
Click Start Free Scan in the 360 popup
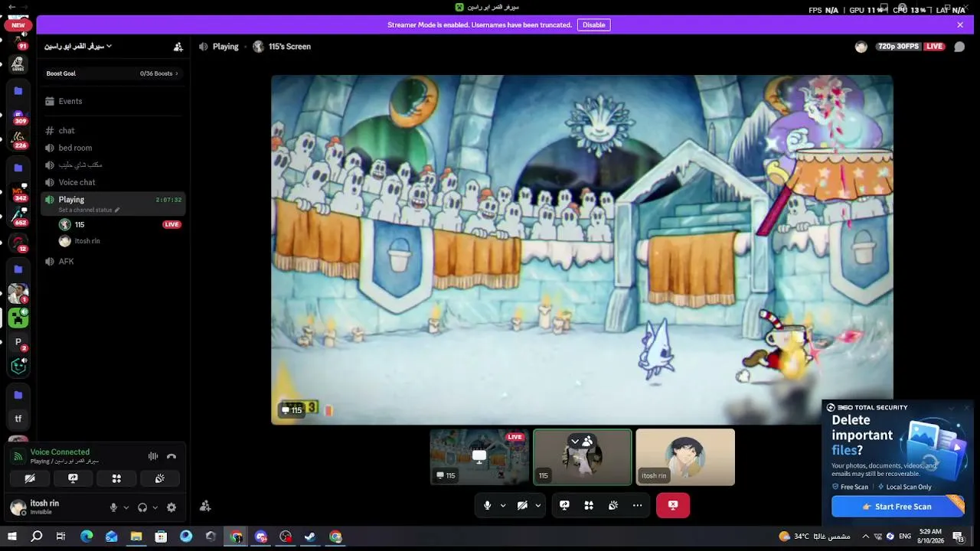(x=897, y=507)
